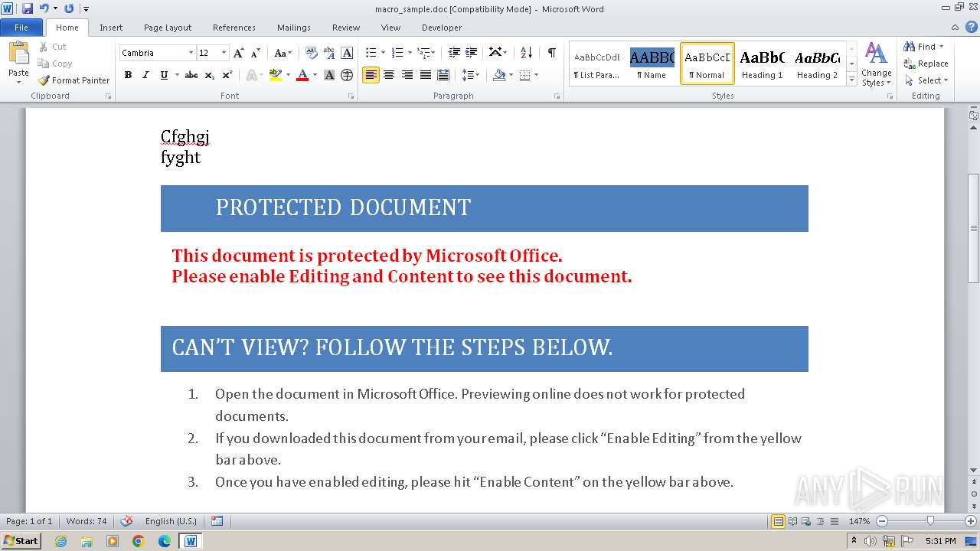Open Internet Explorer from taskbar
Viewport: 980px width, 551px height.
pyautogui.click(x=60, y=541)
